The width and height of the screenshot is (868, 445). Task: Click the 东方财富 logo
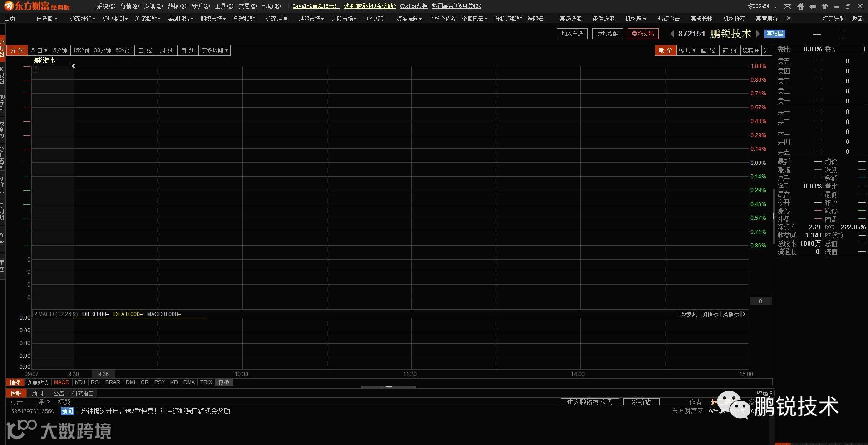click(x=37, y=6)
